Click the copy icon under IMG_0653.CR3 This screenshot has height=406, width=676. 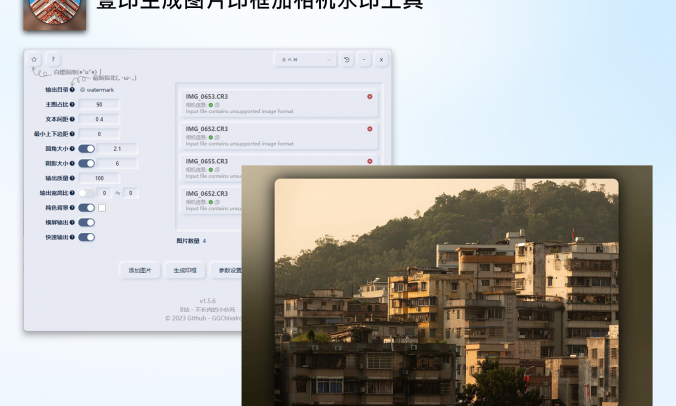[x=217, y=105]
